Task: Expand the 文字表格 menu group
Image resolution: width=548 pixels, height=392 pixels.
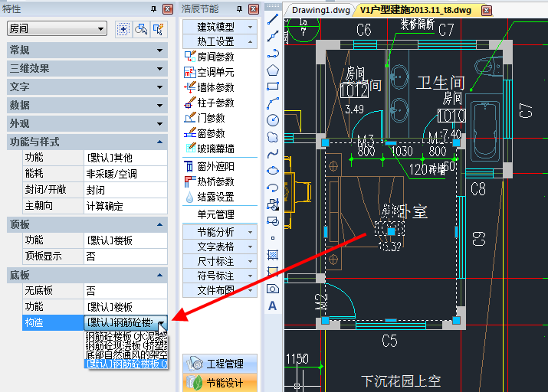Action: click(220, 247)
